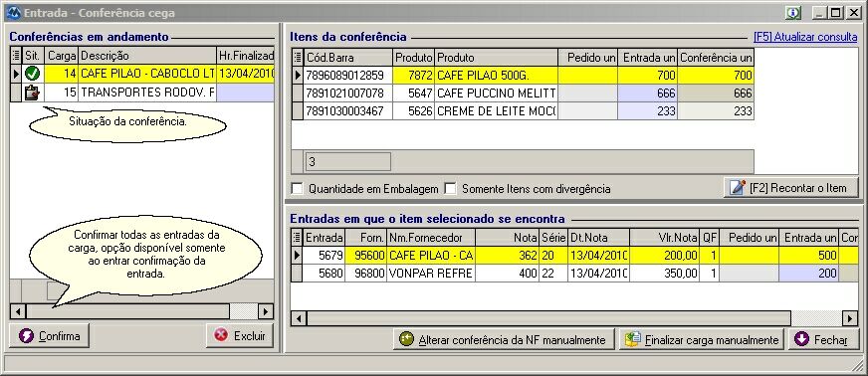The image size is (868, 376).
Task: Click Entradas table horizontal scrollbar thumb
Action: point(548,318)
